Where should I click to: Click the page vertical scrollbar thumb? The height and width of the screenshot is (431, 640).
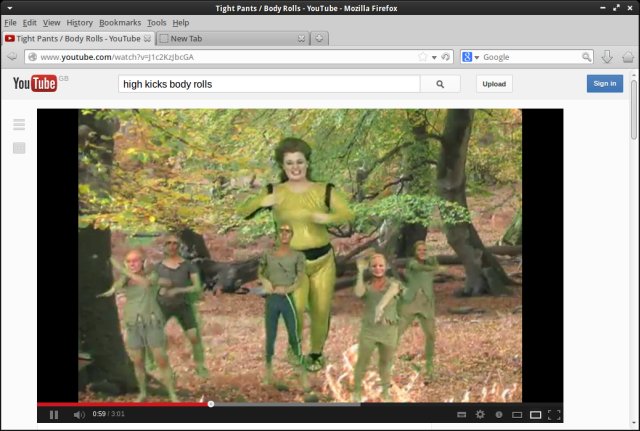pyautogui.click(x=634, y=109)
